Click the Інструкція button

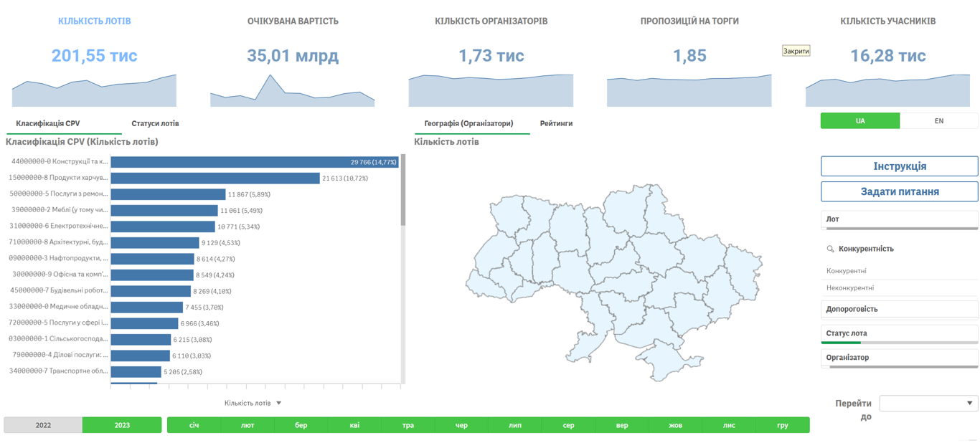[899, 166]
